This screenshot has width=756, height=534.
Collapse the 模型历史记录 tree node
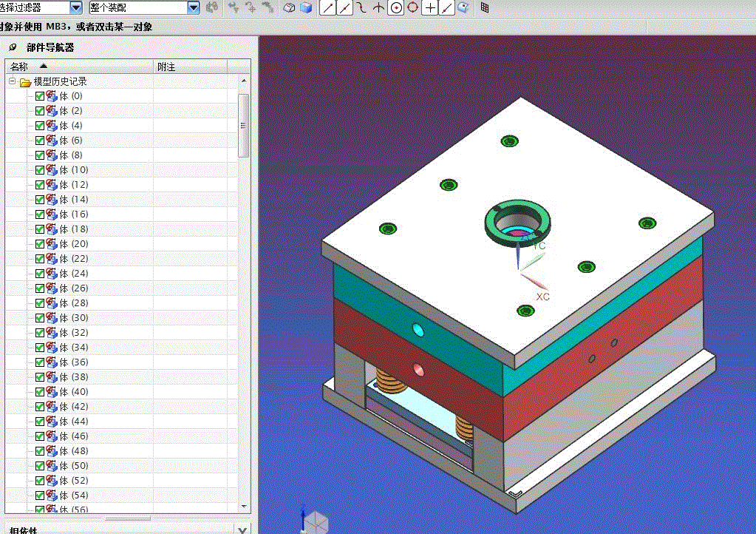click(x=13, y=81)
